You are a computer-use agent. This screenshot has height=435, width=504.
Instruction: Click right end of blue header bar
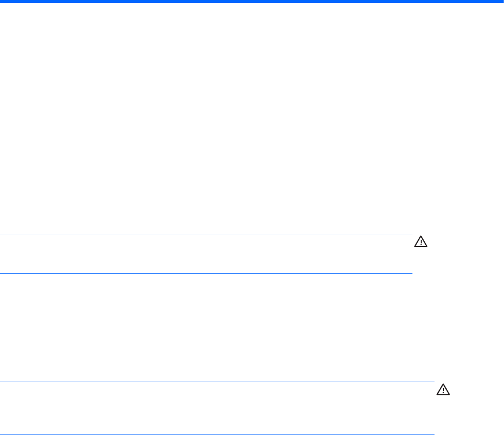(501, 2)
